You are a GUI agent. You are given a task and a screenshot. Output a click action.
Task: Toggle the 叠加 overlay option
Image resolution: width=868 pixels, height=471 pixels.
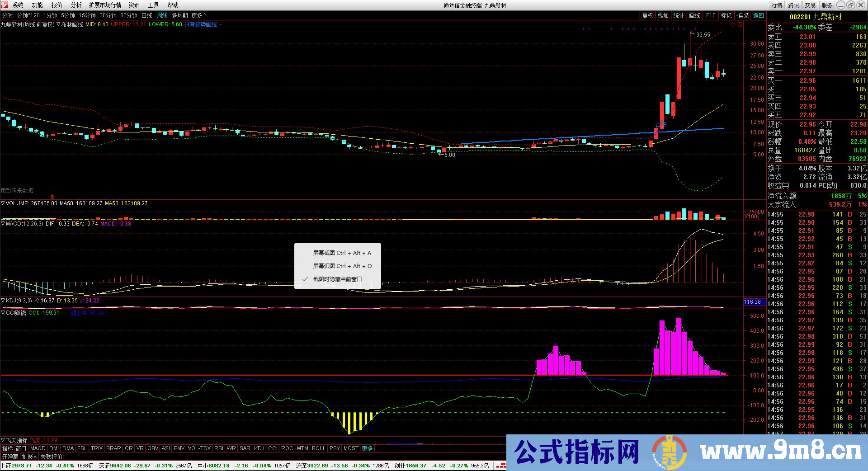[x=663, y=15]
